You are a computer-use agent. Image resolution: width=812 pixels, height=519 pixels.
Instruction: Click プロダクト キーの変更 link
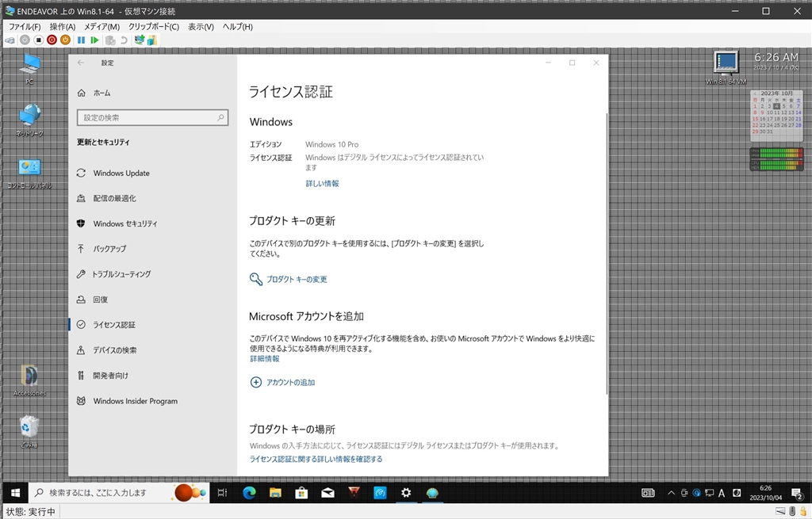click(x=289, y=280)
